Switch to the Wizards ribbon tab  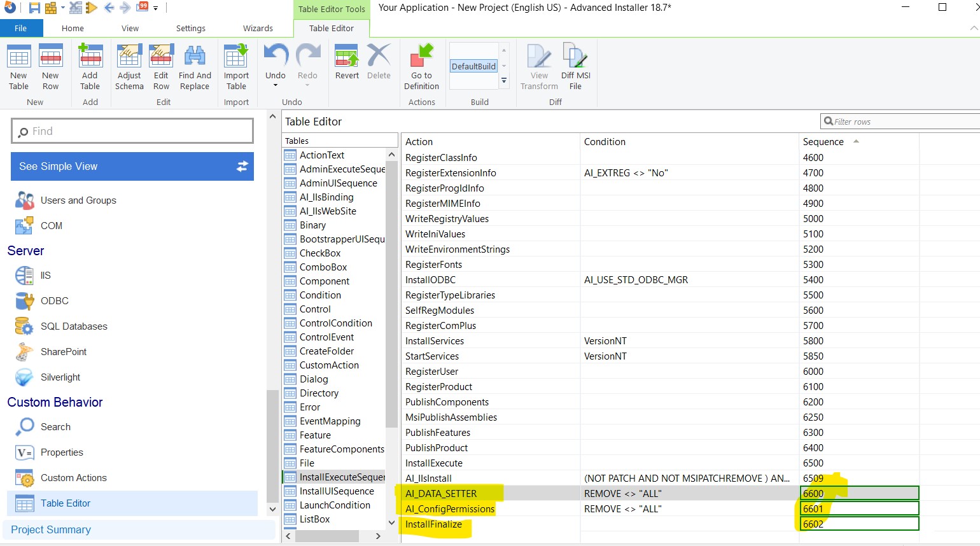click(258, 28)
